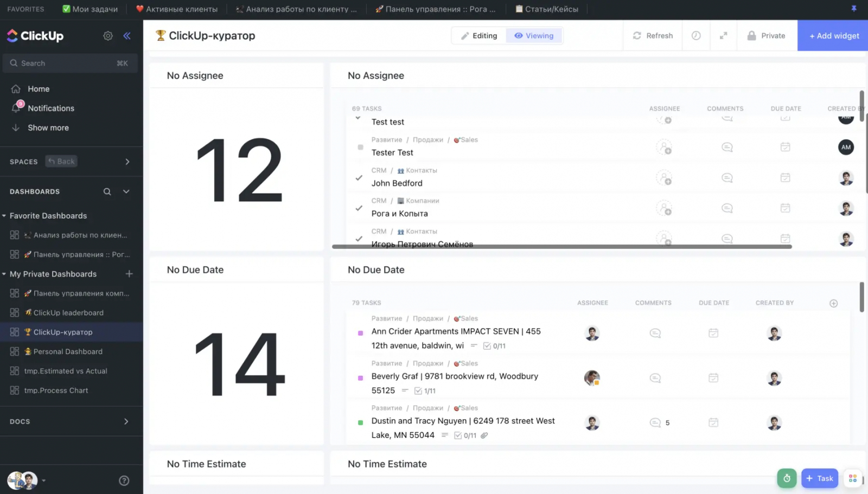Assign someone to Tester Test task
Viewport: 868px width, 494px height.
pos(664,147)
